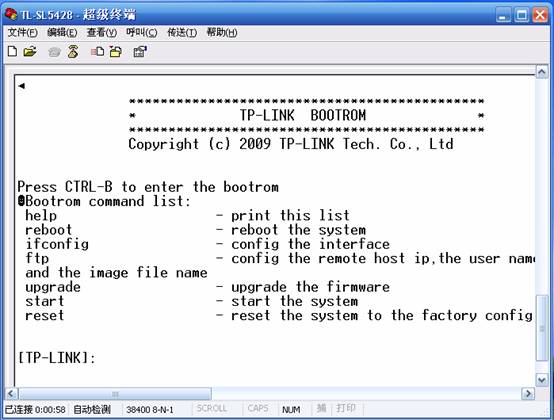The height and width of the screenshot is (420, 554).
Task: Click the Call (phone) toolbar icon
Action: pyautogui.click(x=54, y=52)
